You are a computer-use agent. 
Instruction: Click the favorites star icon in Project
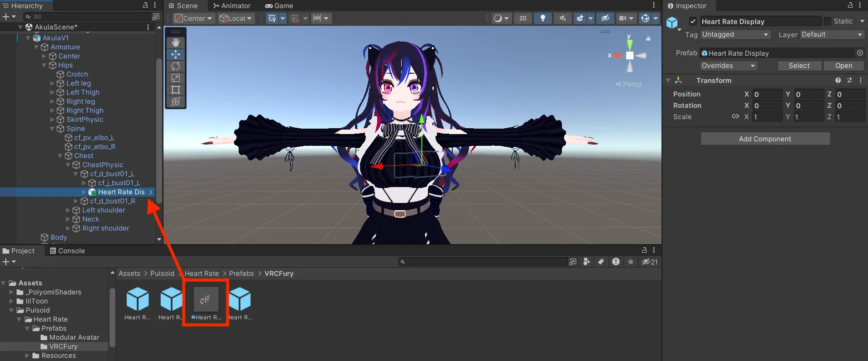click(x=630, y=262)
